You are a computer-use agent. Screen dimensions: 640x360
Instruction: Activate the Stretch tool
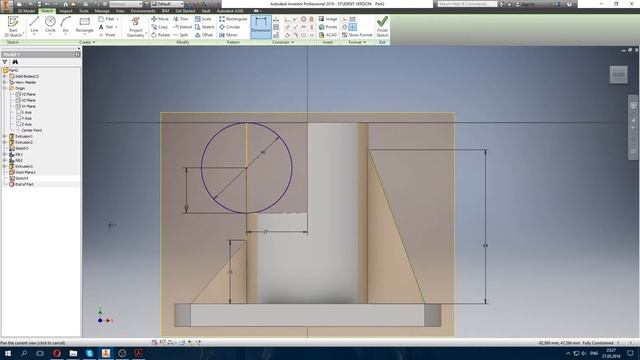pyautogui.click(x=204, y=27)
